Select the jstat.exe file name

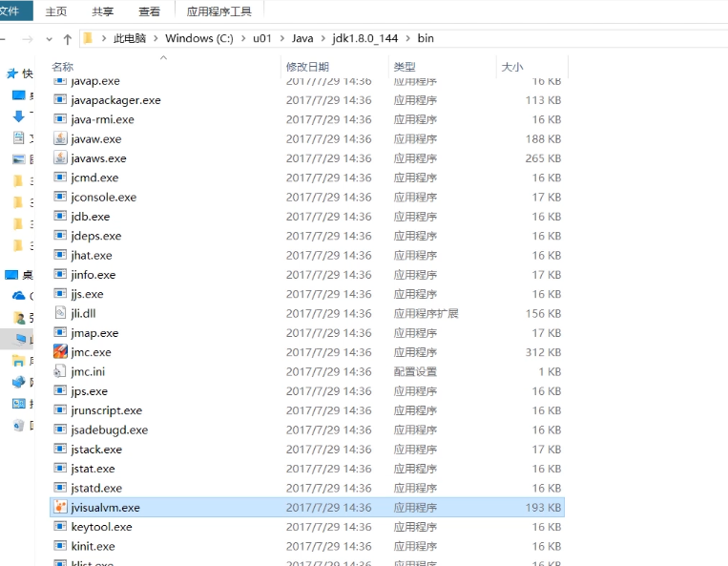(x=93, y=469)
